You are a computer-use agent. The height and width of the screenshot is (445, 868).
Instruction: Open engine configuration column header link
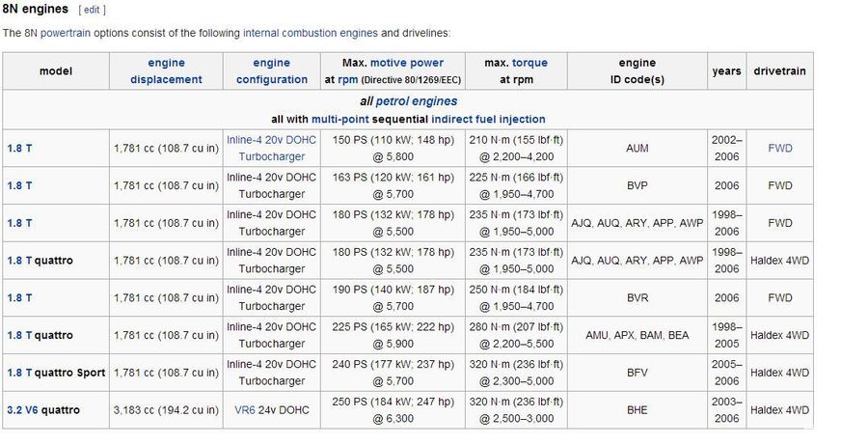[271, 70]
